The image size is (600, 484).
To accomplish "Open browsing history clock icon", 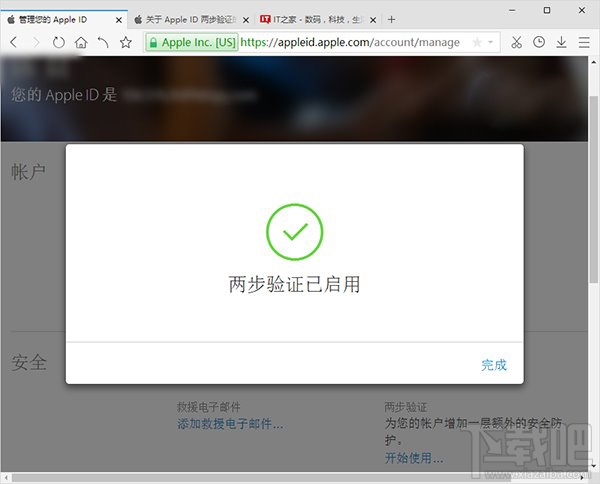I will point(539,42).
